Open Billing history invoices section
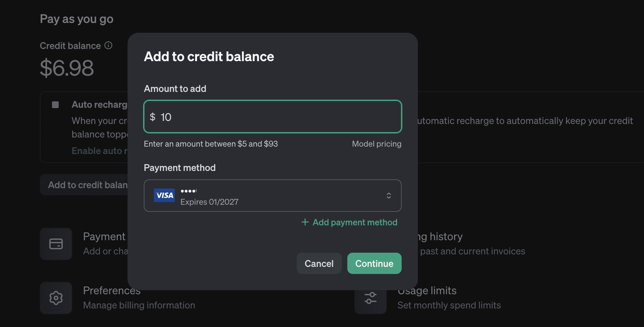The image size is (644, 327). (440, 237)
